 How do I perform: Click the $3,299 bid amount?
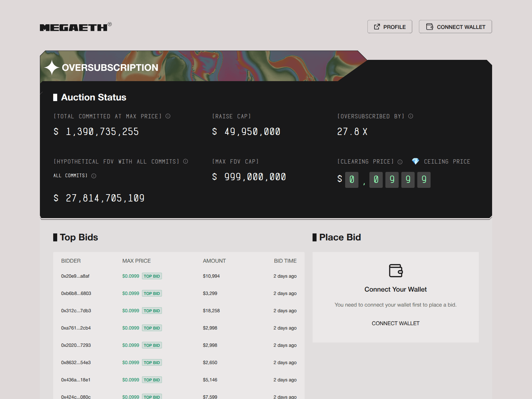(x=210, y=293)
